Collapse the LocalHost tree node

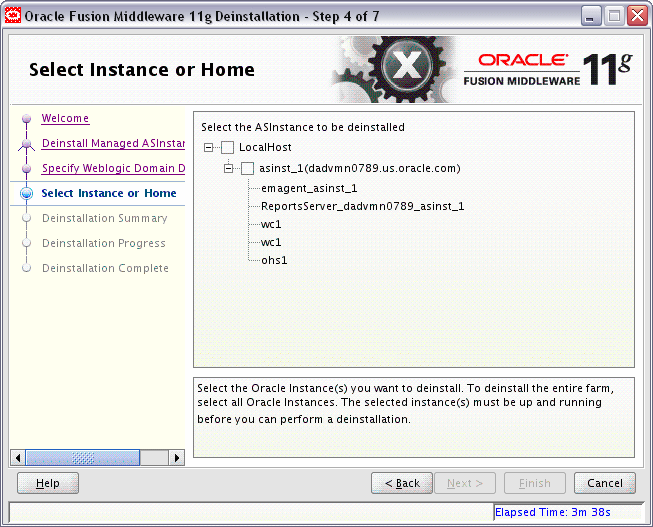pyautogui.click(x=209, y=147)
